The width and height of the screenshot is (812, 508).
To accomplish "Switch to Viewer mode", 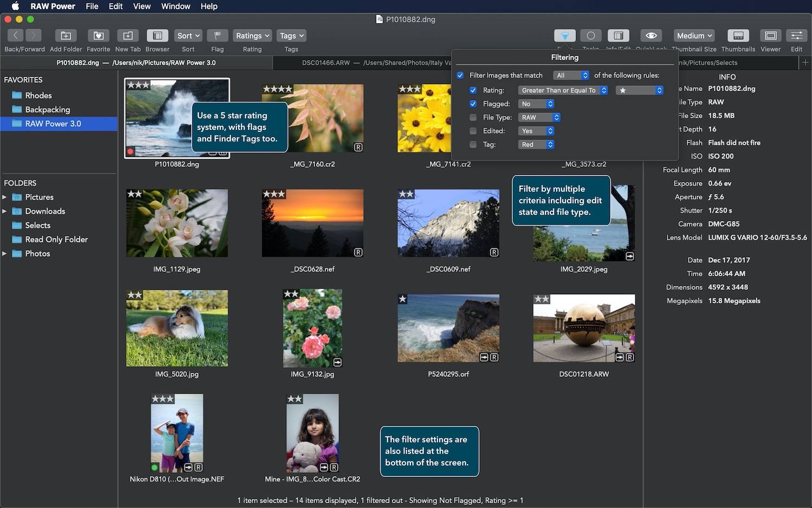I will coord(770,35).
